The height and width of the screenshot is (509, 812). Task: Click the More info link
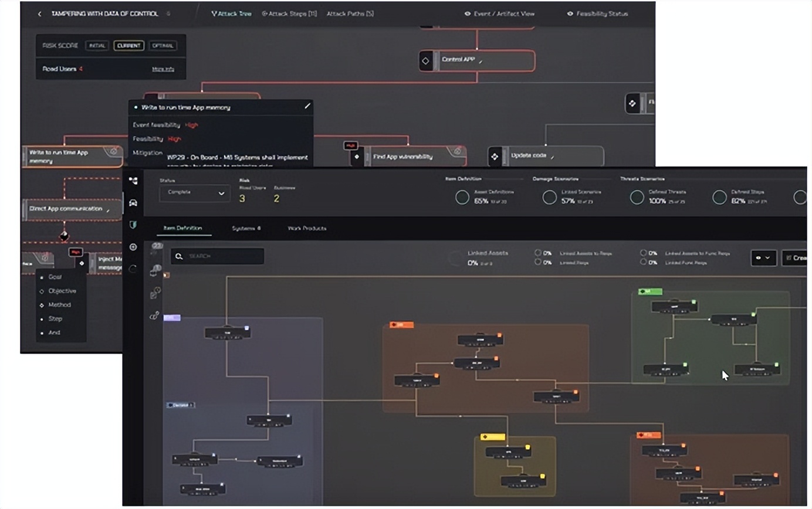point(163,69)
